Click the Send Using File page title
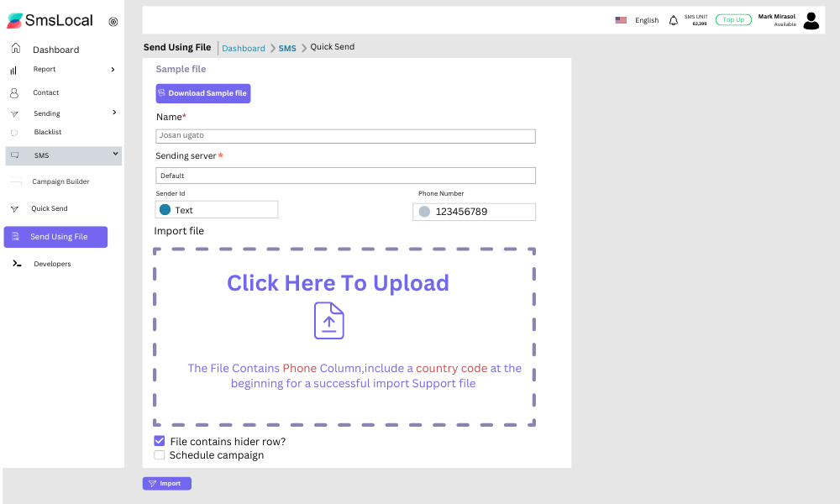The height and width of the screenshot is (504, 840). tap(177, 47)
